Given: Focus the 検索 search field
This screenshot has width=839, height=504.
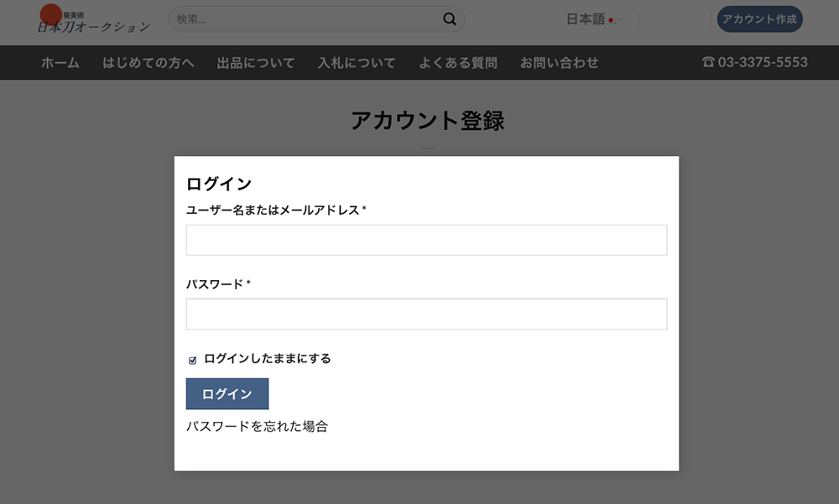Looking at the screenshot, I should click(306, 19).
